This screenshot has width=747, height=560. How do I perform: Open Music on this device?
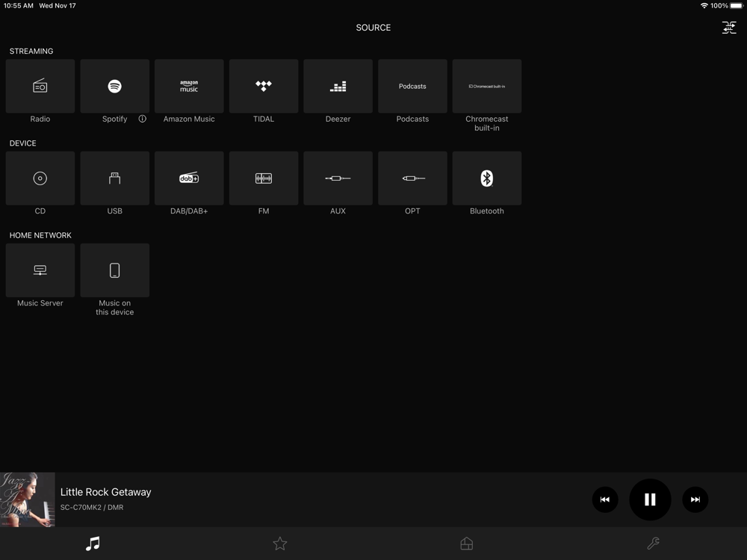coord(114,270)
